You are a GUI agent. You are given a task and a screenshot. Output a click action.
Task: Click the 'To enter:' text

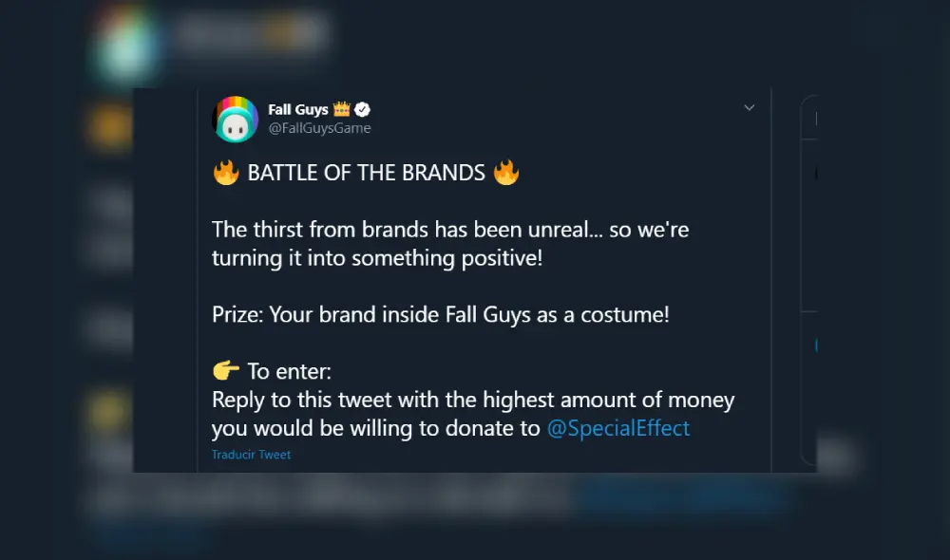click(289, 371)
